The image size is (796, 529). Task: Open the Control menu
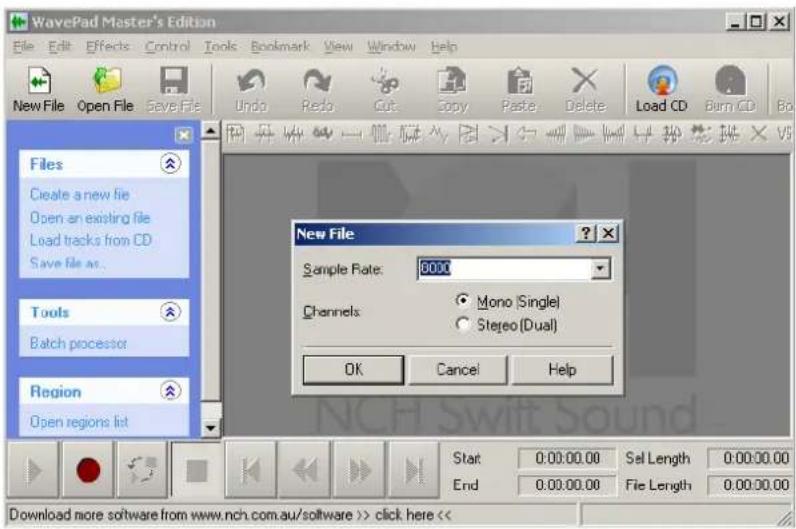[168, 47]
